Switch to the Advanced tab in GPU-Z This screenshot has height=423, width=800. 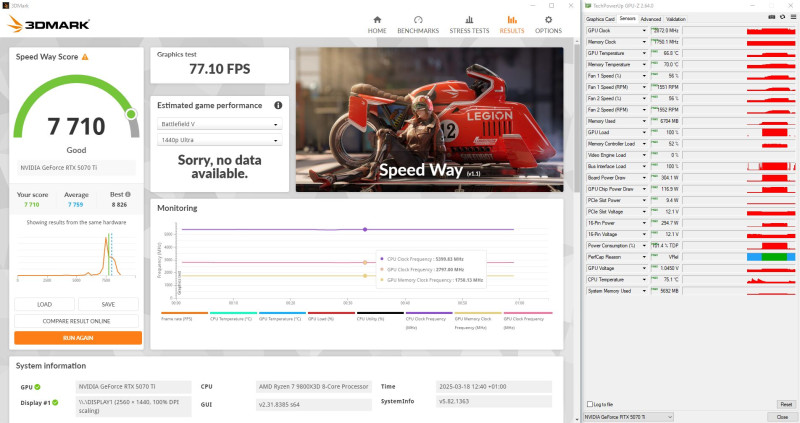651,19
